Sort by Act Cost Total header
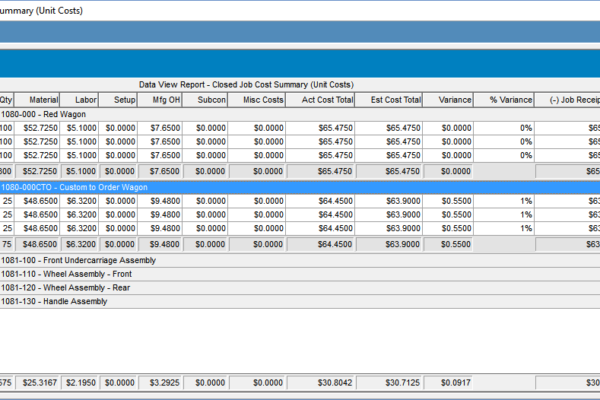This screenshot has height=400, width=600. (x=320, y=100)
